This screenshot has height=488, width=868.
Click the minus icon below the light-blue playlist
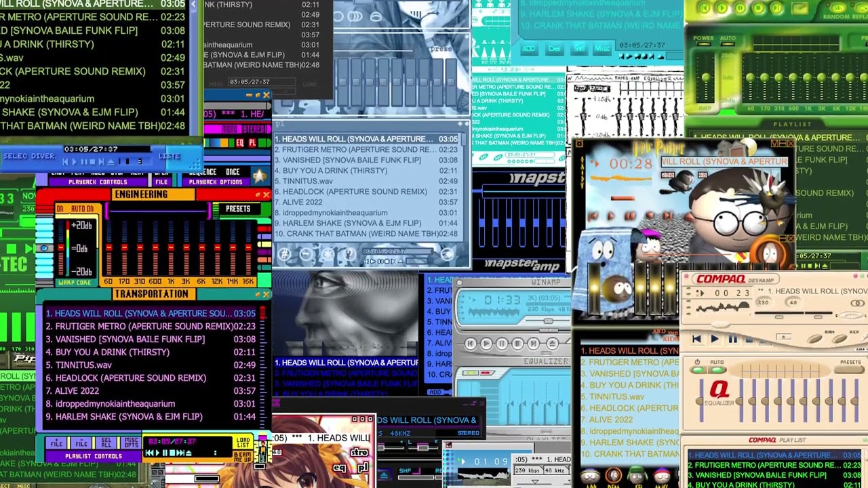307,255
